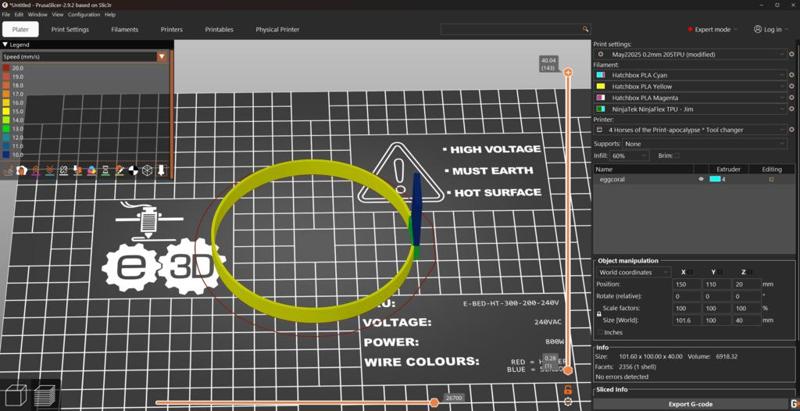Switch to the Printables tab
Screen dimensions: 800x411
219,30
